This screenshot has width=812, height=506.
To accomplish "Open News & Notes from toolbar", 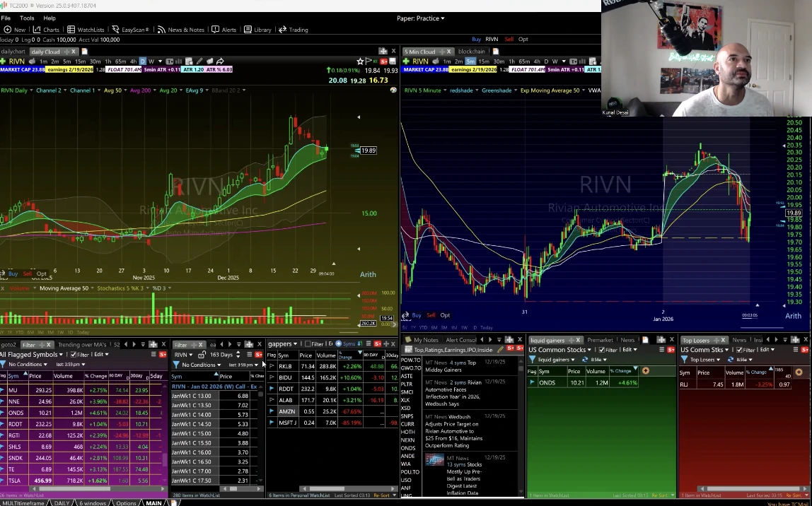I will (x=181, y=30).
